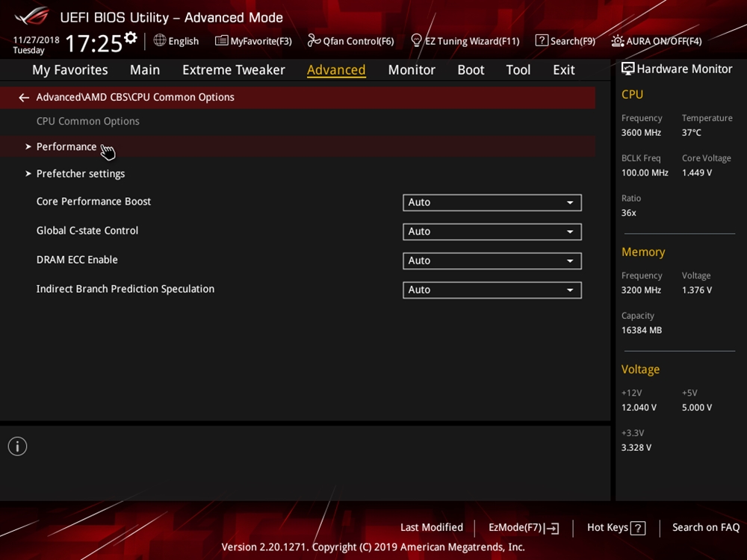
Task: Toggle AURA ON/OFF(F4)
Action: click(x=657, y=41)
